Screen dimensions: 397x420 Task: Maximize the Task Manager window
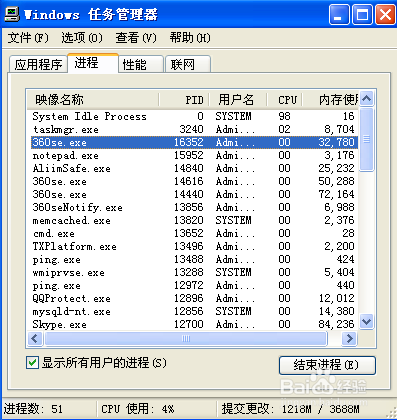click(x=362, y=15)
